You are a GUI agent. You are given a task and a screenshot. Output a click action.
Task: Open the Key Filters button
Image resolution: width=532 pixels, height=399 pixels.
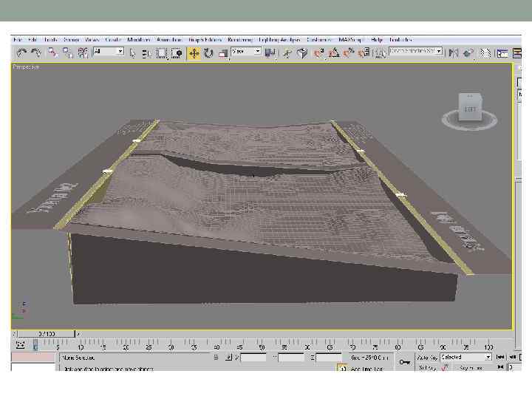point(471,367)
